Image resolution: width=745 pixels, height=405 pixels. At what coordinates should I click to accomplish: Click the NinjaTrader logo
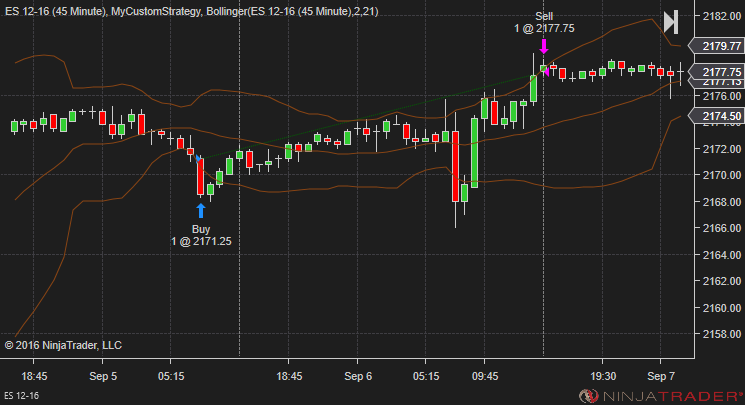[x=661, y=395]
